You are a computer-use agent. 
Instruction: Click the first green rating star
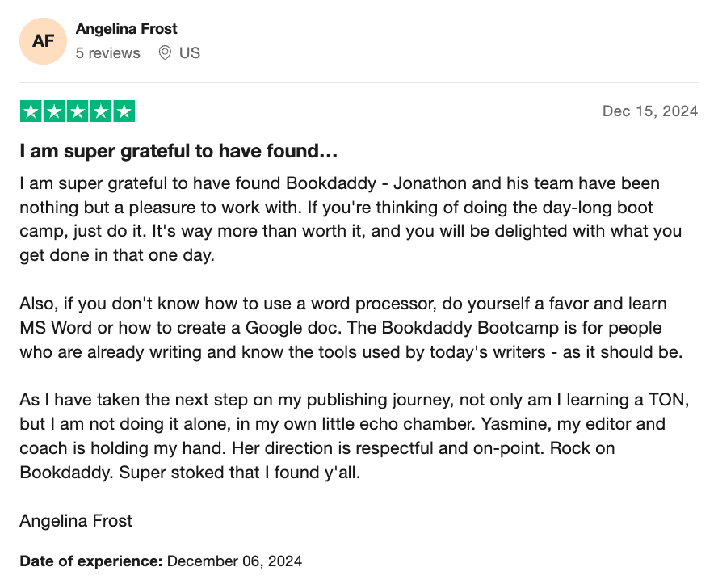[x=31, y=111]
